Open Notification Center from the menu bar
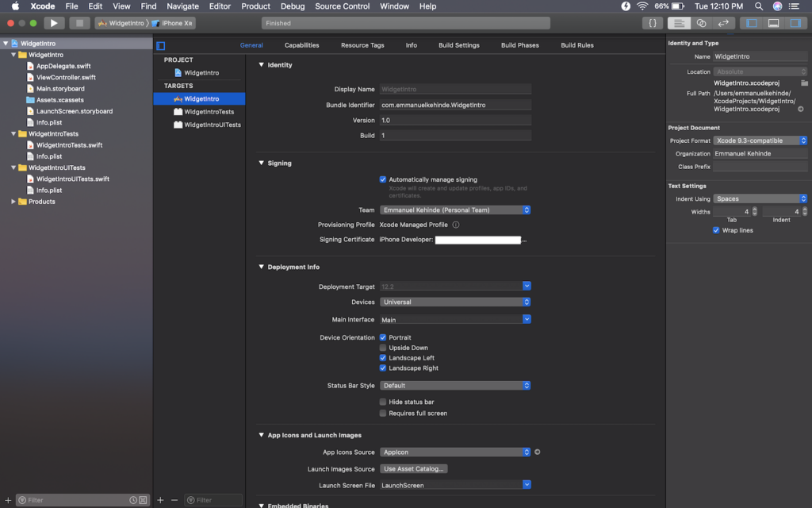The height and width of the screenshot is (508, 812). click(x=794, y=6)
